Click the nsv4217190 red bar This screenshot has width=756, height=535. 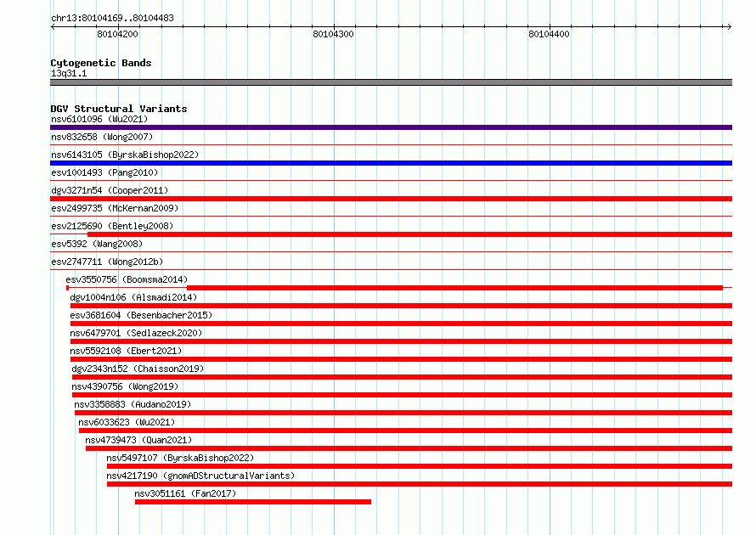[420, 484]
